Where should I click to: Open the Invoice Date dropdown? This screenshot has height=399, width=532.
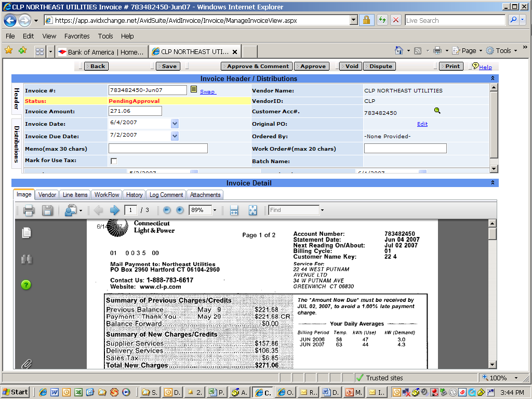tap(175, 124)
